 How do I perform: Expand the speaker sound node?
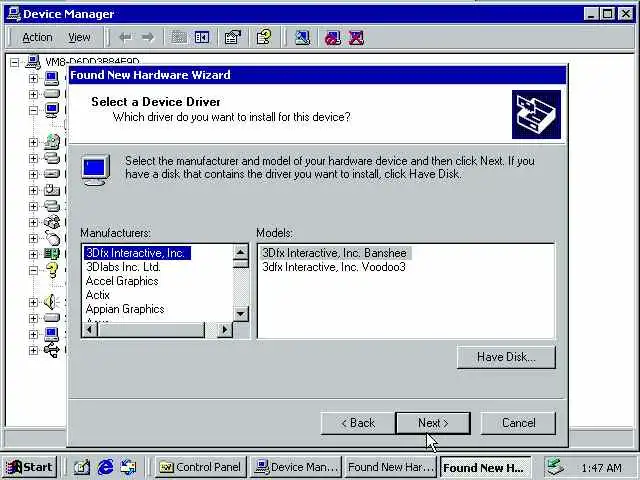33,302
